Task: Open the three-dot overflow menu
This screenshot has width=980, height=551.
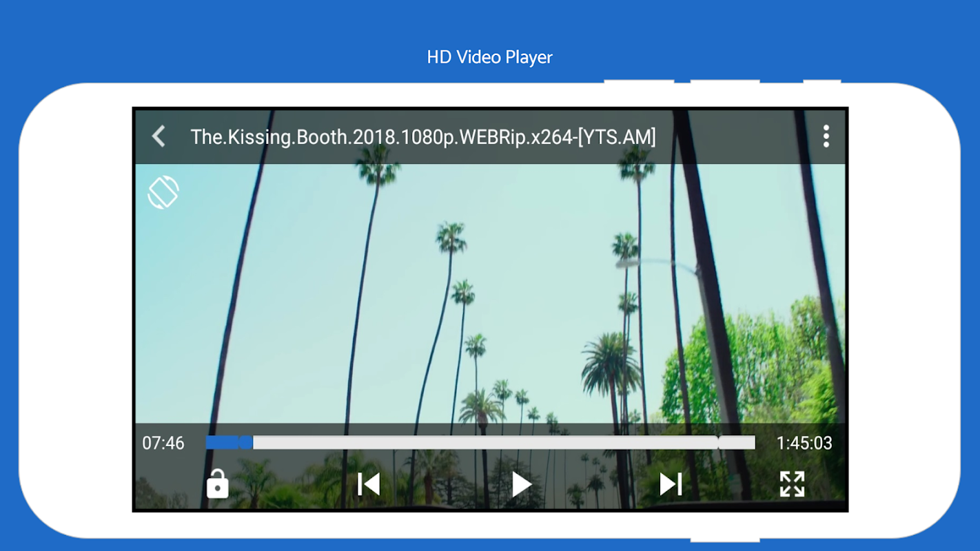Action: click(826, 136)
